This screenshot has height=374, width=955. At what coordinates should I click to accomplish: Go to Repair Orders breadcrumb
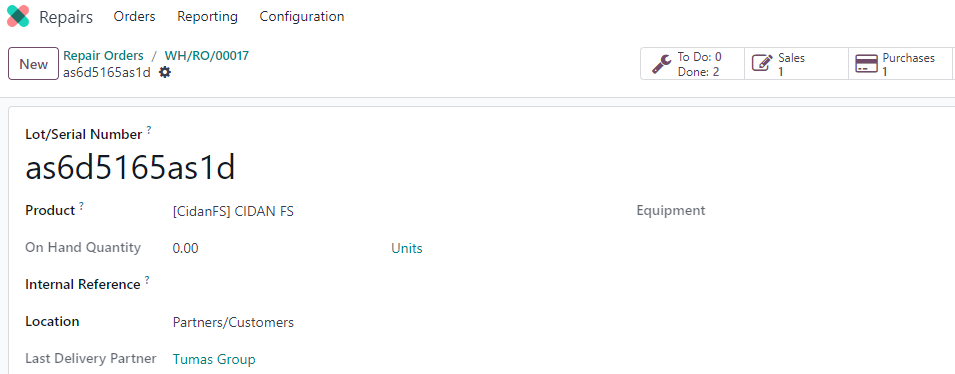[x=104, y=55]
